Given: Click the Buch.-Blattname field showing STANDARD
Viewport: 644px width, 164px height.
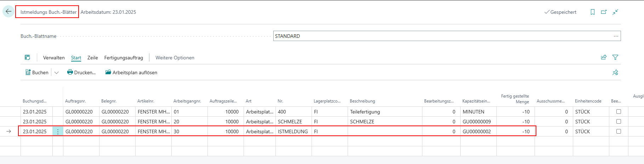Looking at the screenshot, I should tap(443, 36).
